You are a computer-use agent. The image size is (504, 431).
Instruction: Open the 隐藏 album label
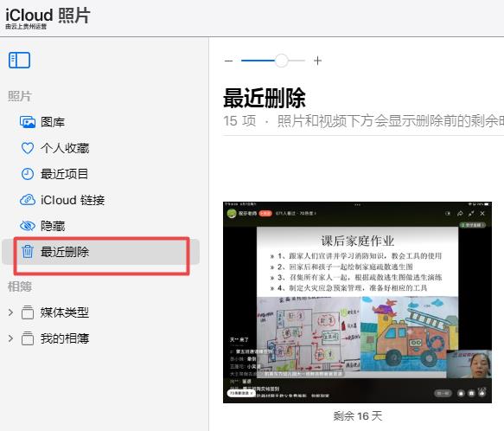(53, 226)
